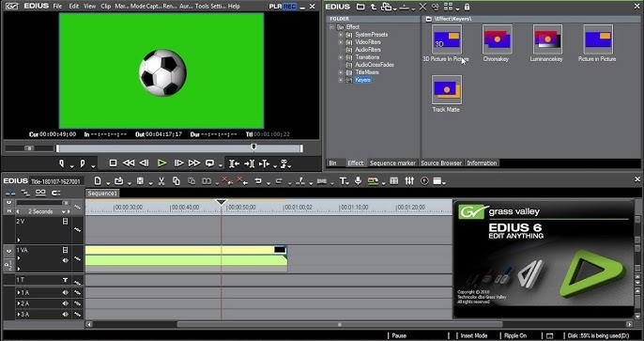Switch to the Information tab
The height and width of the screenshot is (341, 644).
(x=482, y=163)
